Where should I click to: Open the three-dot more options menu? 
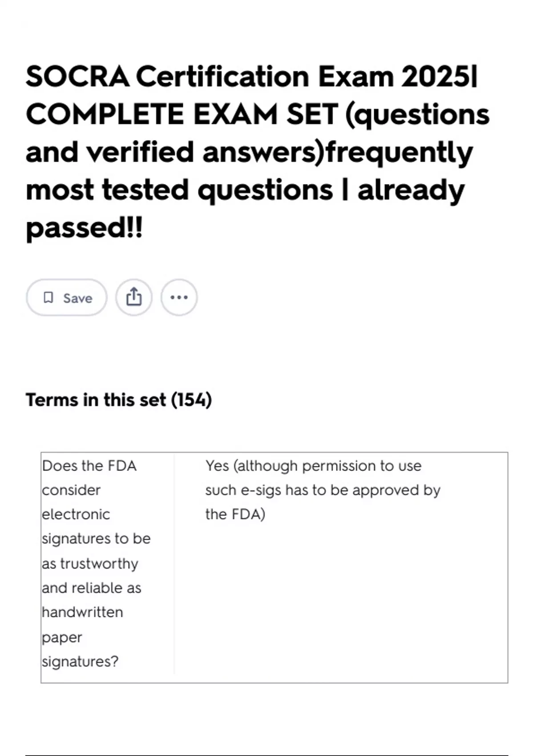(x=179, y=298)
